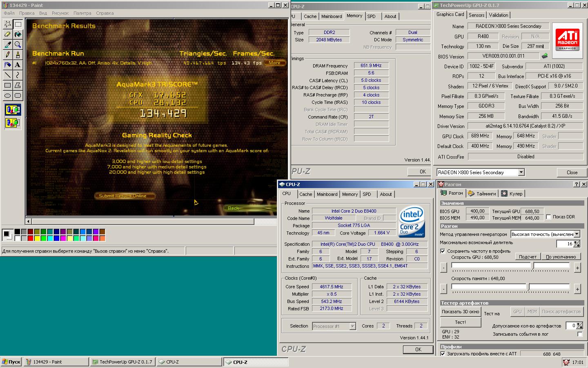Toggle Загружать профиль вместе с ATT
Viewport: 588px width, 368px height.
pos(443,354)
